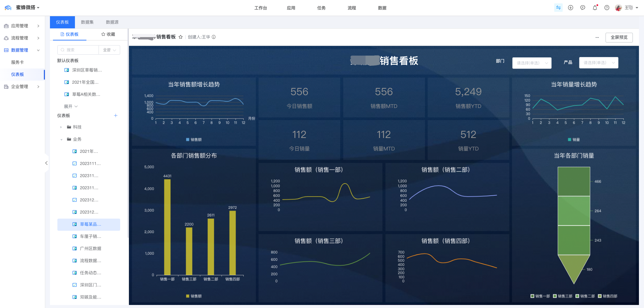Viewport: 644px width, 308px height.
Task: Click 展开 to show more dashboards
Action: (x=71, y=107)
